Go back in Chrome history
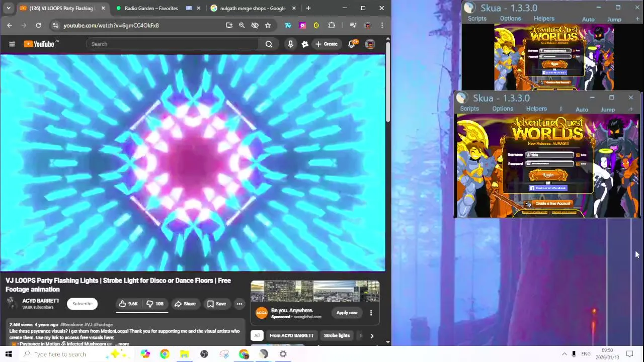The width and height of the screenshot is (644, 362). click(10, 25)
